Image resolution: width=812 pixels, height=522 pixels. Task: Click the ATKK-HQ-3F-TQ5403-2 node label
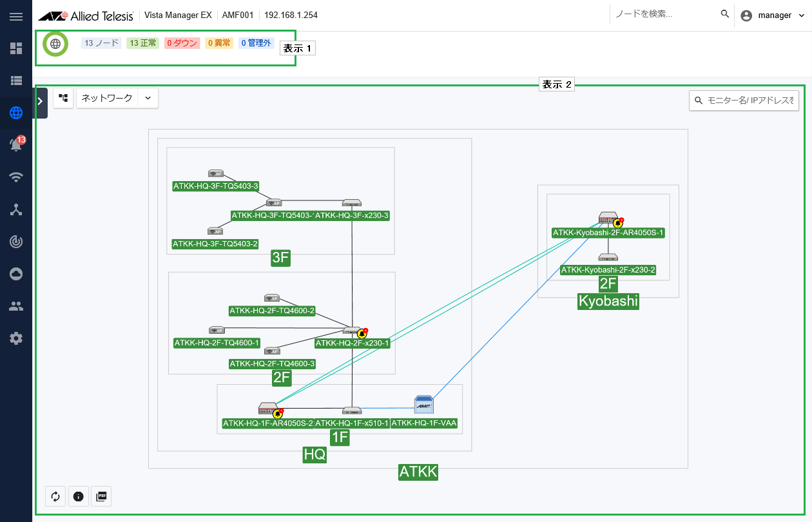click(x=215, y=244)
